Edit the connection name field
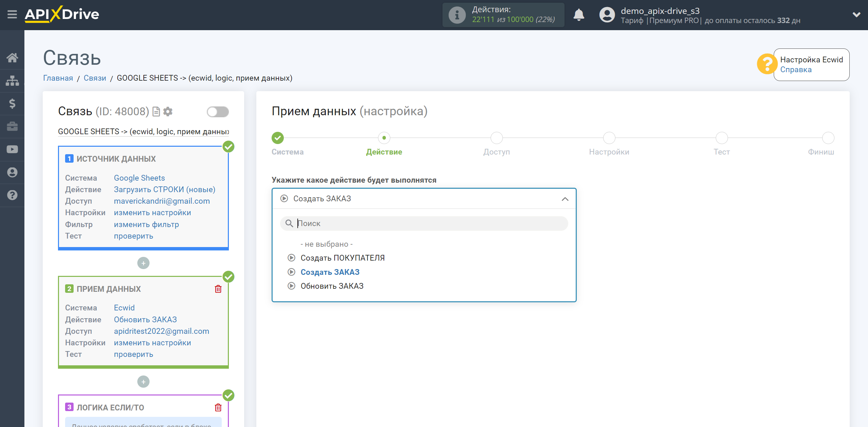Image resolution: width=868 pixels, height=427 pixels. click(x=143, y=131)
